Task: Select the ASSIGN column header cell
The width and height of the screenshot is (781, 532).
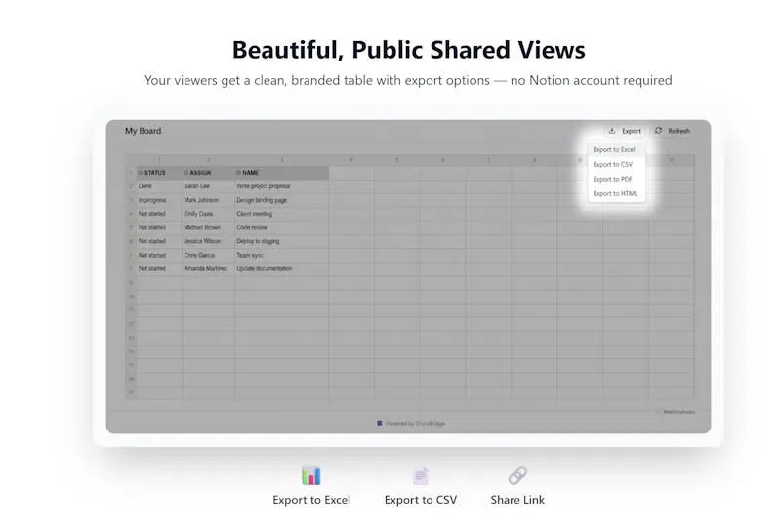Action: point(208,173)
